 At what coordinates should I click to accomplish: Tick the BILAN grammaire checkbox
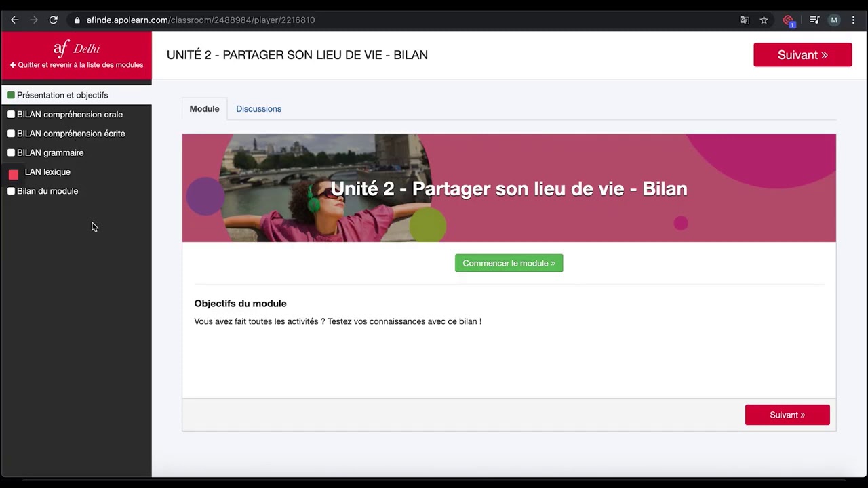point(11,152)
